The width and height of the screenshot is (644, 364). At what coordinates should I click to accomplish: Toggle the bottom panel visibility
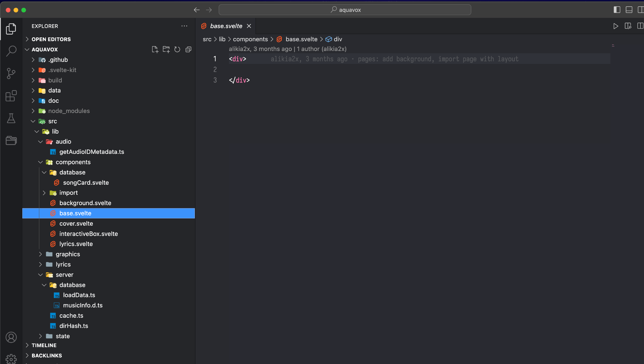pyautogui.click(x=629, y=10)
